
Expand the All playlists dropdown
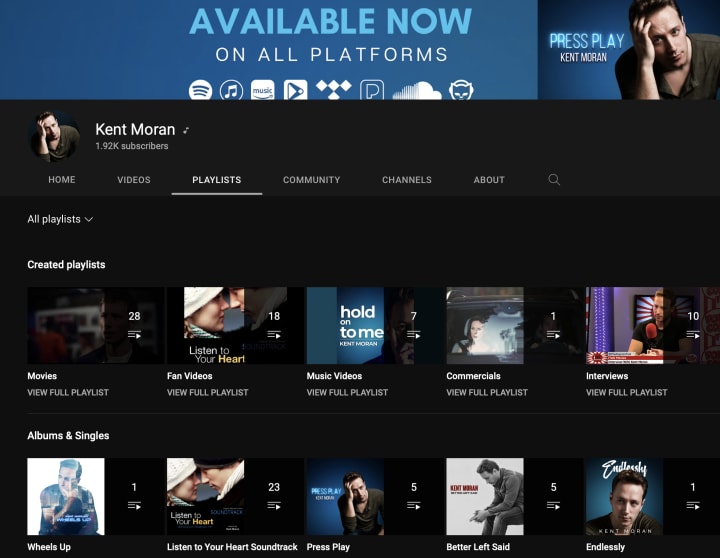pyautogui.click(x=60, y=220)
